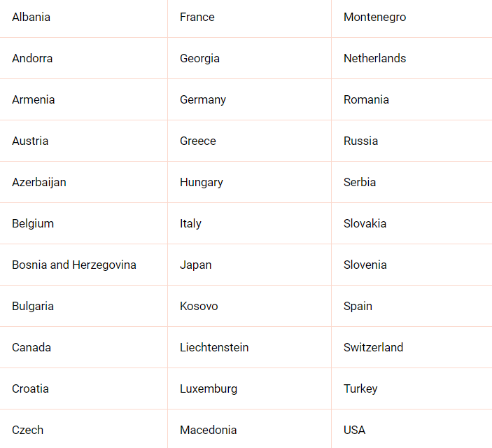Select the Andorra entry
This screenshot has height=448, width=492.
tap(32, 59)
